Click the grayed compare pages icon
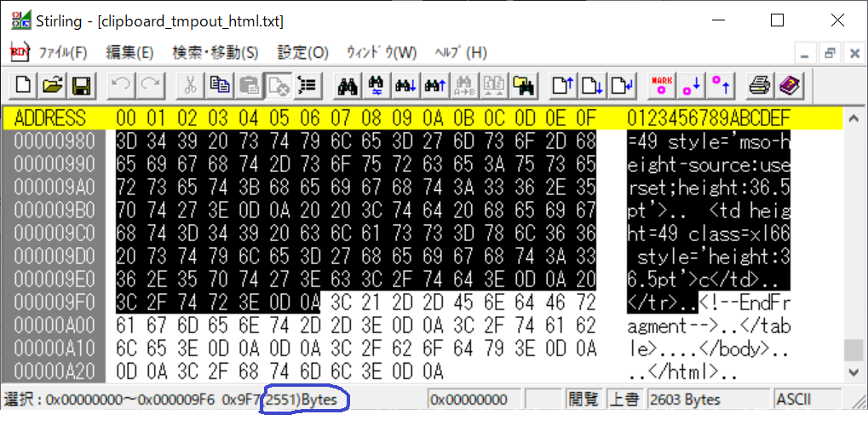 pos(494,85)
